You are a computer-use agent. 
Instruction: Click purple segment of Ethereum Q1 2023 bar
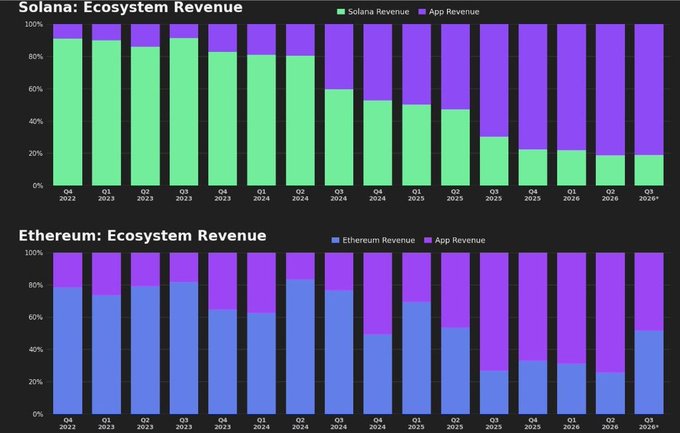[106, 274]
